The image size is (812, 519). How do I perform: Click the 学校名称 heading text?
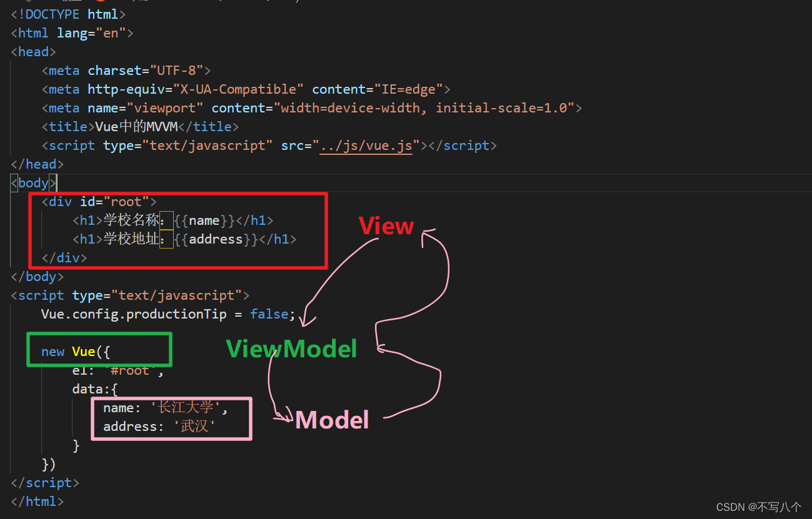coord(130,220)
